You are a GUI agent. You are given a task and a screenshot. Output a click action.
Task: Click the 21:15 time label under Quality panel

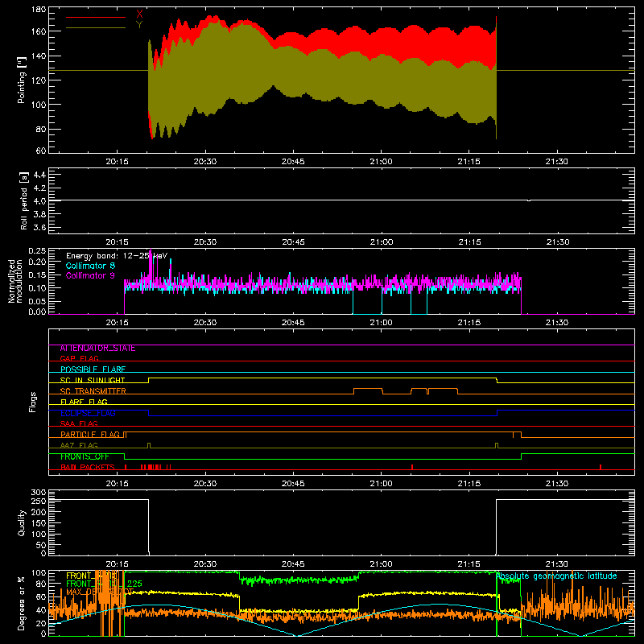pyautogui.click(x=469, y=564)
